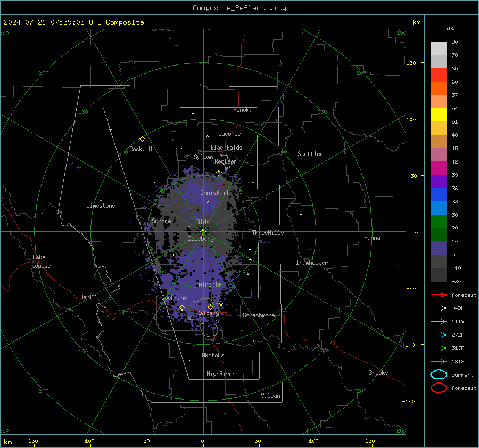Image resolution: width=479 pixels, height=448 pixels.
Task: Click the Strathmore city label
Action: [x=259, y=315]
